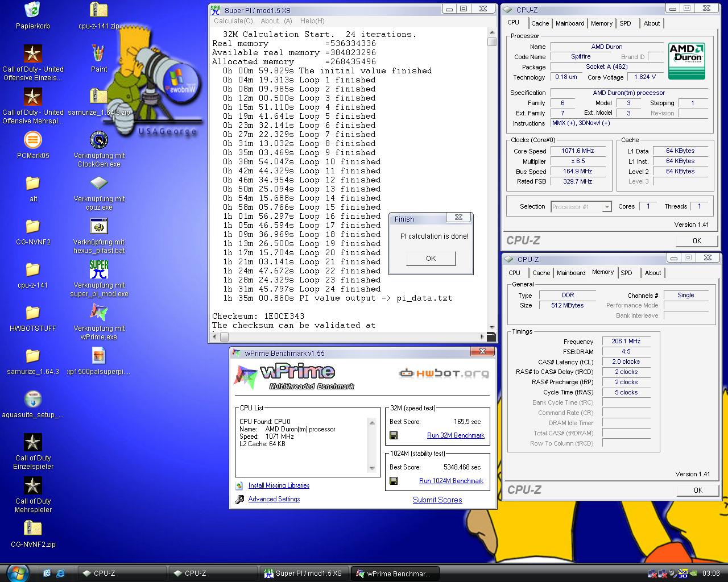Click the Core Speed value 1071.6 MHz
The height and width of the screenshot is (582, 728).
pyautogui.click(x=577, y=151)
